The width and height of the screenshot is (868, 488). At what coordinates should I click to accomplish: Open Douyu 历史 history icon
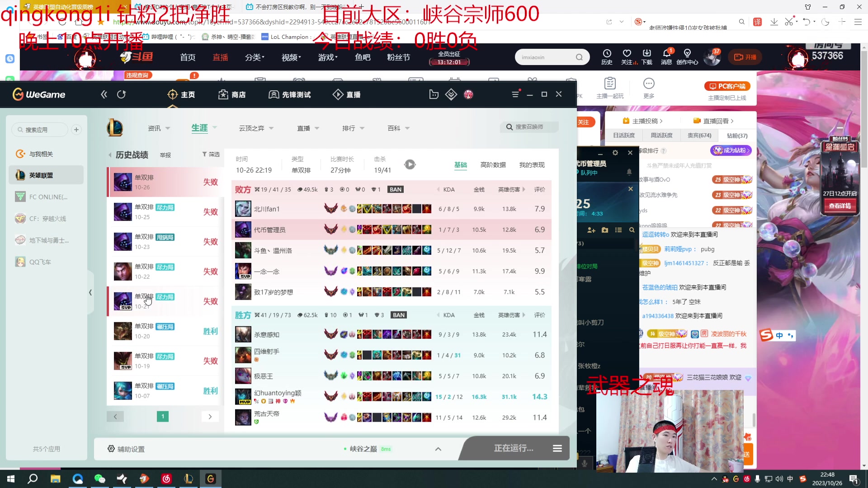tap(607, 57)
